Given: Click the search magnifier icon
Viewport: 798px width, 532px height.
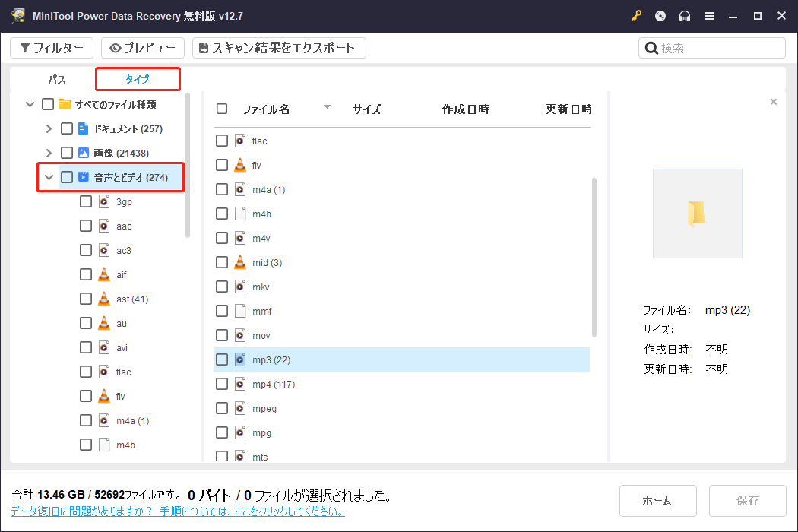Looking at the screenshot, I should [651, 47].
